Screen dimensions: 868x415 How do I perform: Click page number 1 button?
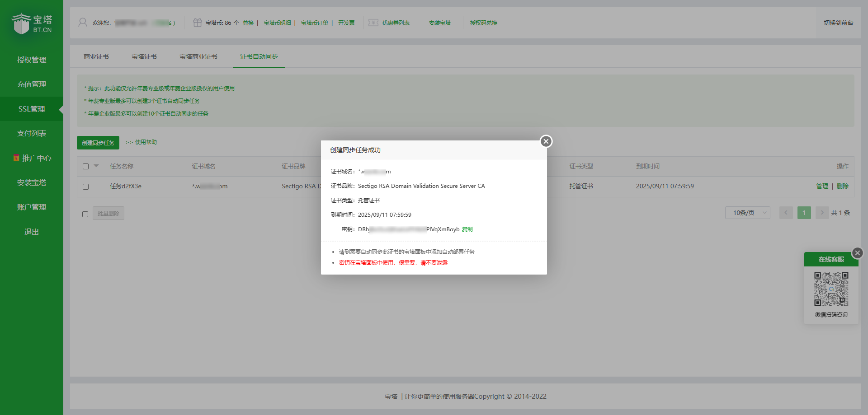click(x=804, y=213)
